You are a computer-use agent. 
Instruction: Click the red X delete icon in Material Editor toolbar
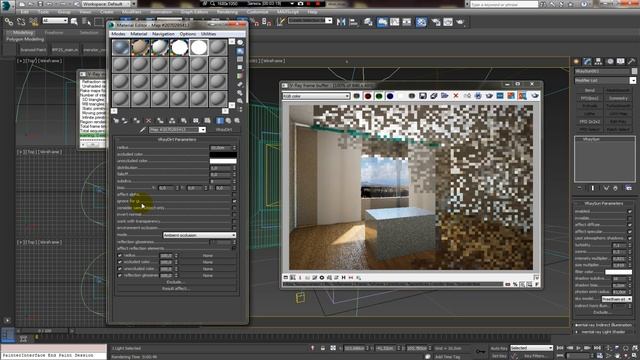148,121
